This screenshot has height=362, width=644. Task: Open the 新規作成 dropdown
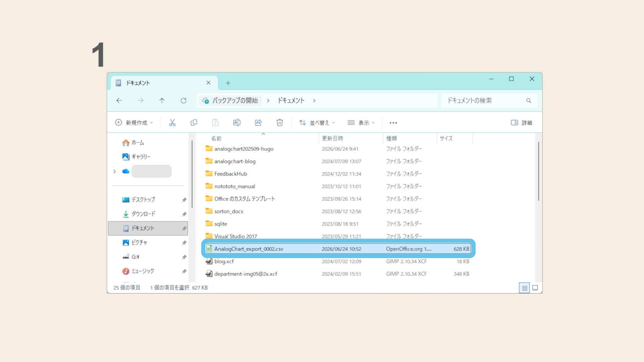point(134,123)
